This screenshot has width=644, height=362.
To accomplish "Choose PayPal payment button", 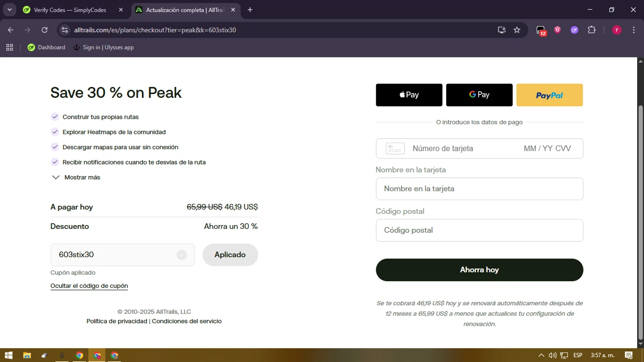I will coord(550,95).
